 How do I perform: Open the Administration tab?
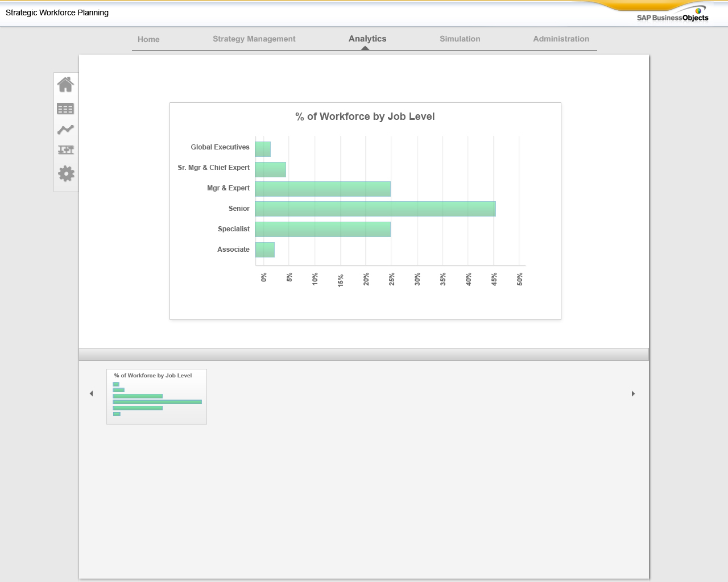tap(561, 39)
